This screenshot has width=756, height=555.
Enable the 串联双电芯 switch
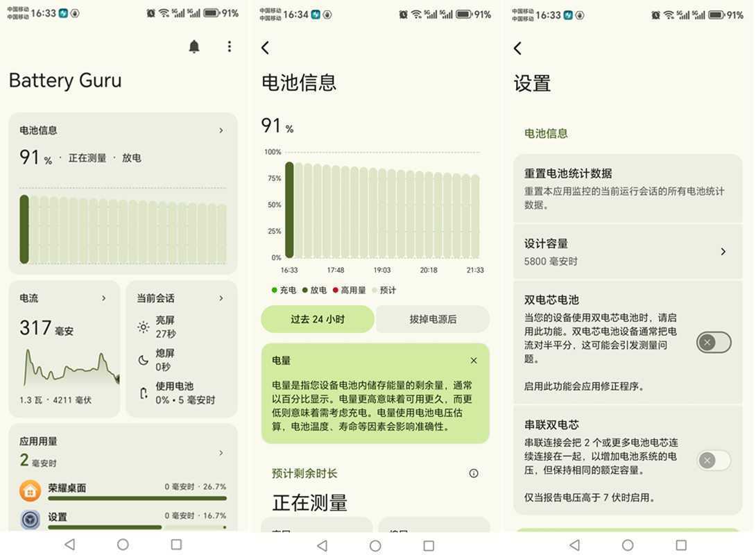point(714,461)
